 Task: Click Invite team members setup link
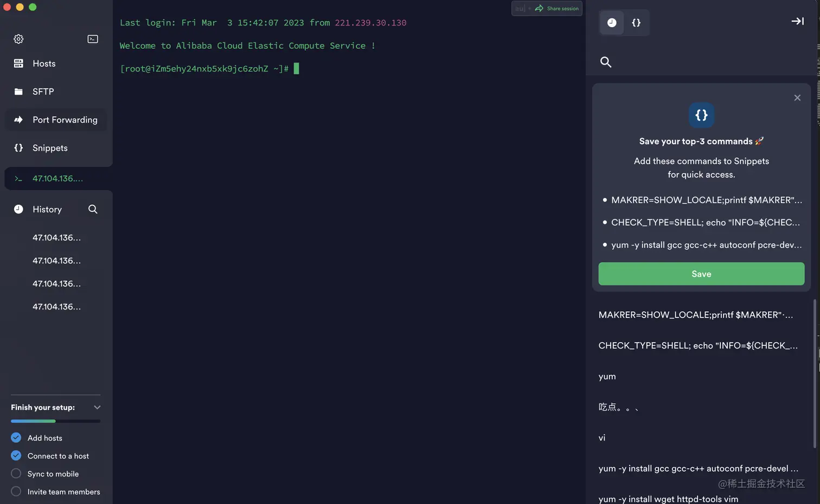[64, 492]
